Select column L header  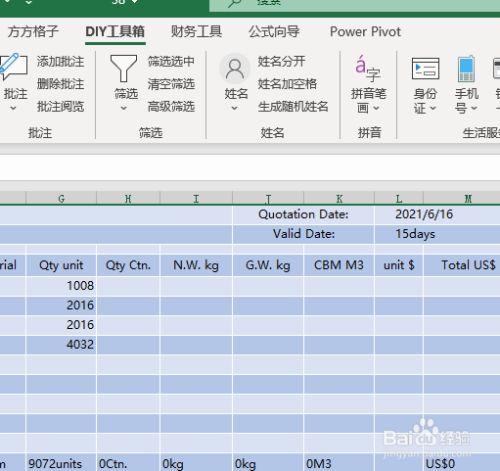click(399, 199)
